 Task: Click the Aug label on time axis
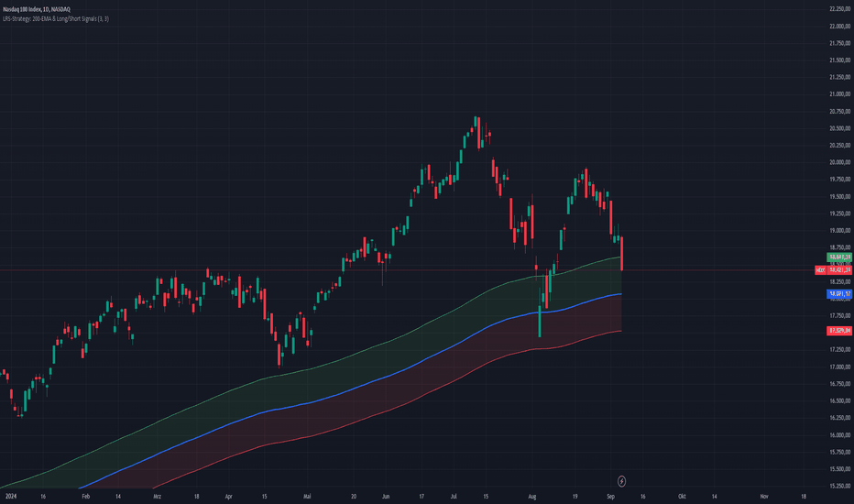(532, 497)
